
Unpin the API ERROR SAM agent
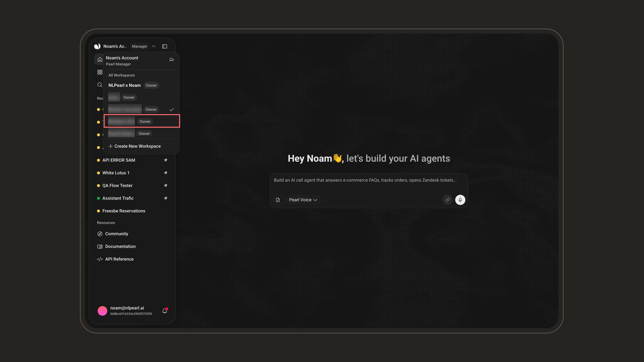tap(166, 160)
